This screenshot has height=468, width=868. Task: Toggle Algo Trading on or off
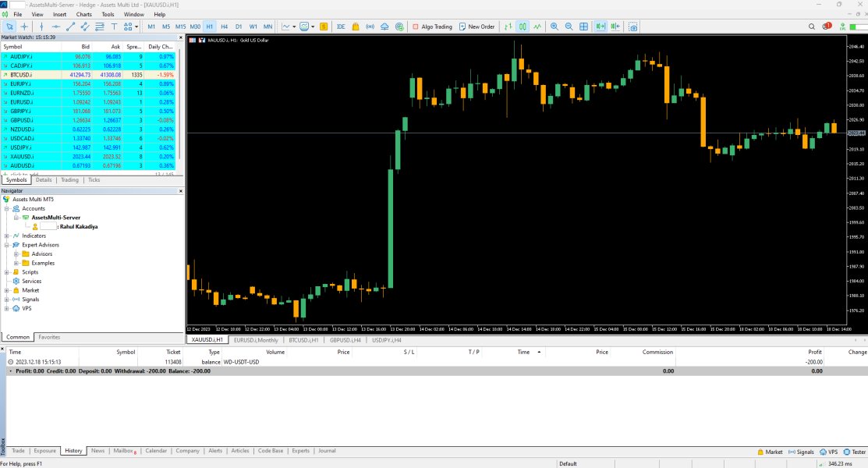coord(432,27)
